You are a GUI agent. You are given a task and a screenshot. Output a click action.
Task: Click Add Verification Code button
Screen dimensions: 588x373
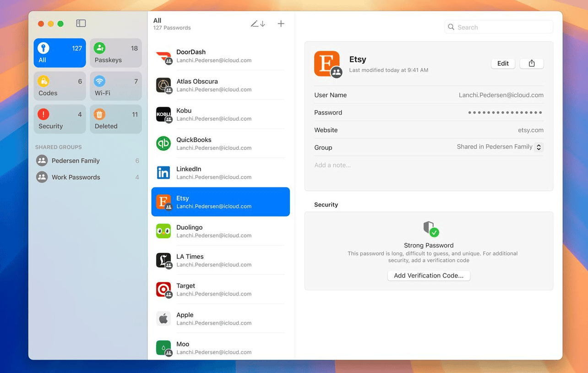(429, 276)
